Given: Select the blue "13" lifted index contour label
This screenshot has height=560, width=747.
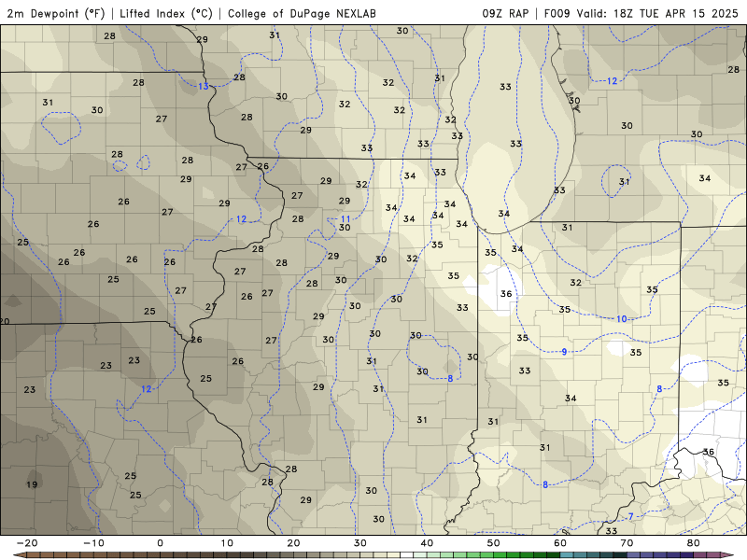Looking at the screenshot, I should pyautogui.click(x=204, y=86).
